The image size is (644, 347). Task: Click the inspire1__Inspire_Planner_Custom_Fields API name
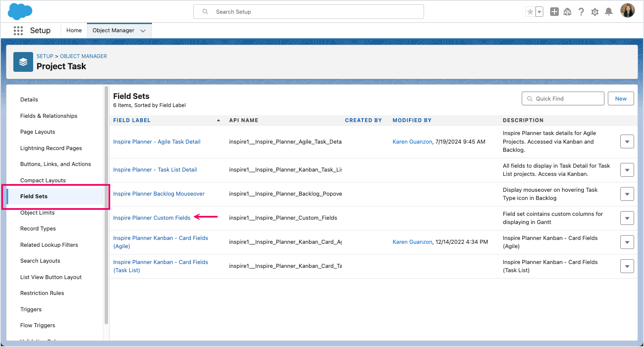[283, 218]
